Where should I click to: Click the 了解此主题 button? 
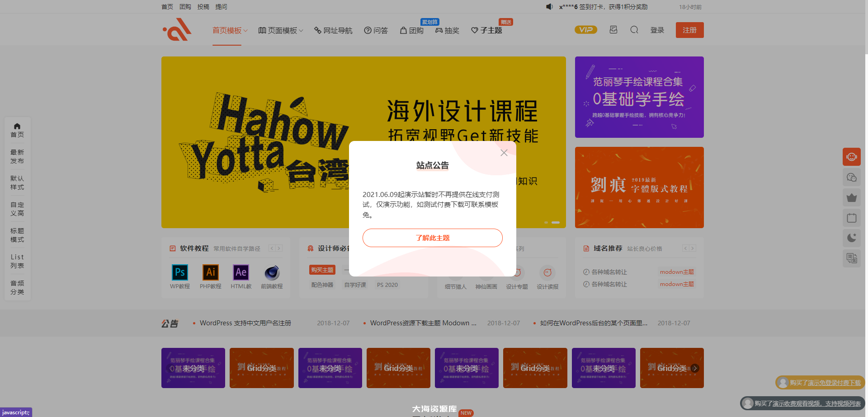(432, 238)
